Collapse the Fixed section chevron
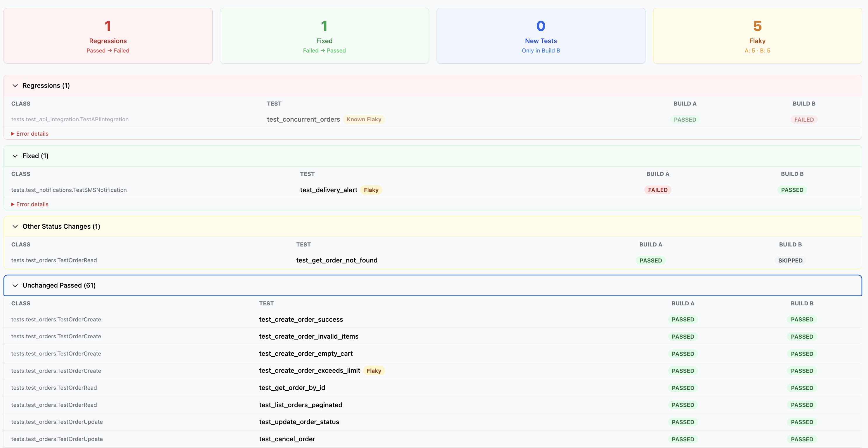Viewport: 868px width, 448px height. click(15, 156)
